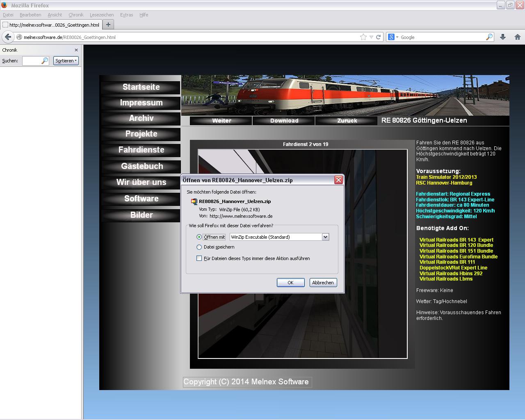Enable always perform this action checkbox
The image size is (525, 420).
point(199,258)
